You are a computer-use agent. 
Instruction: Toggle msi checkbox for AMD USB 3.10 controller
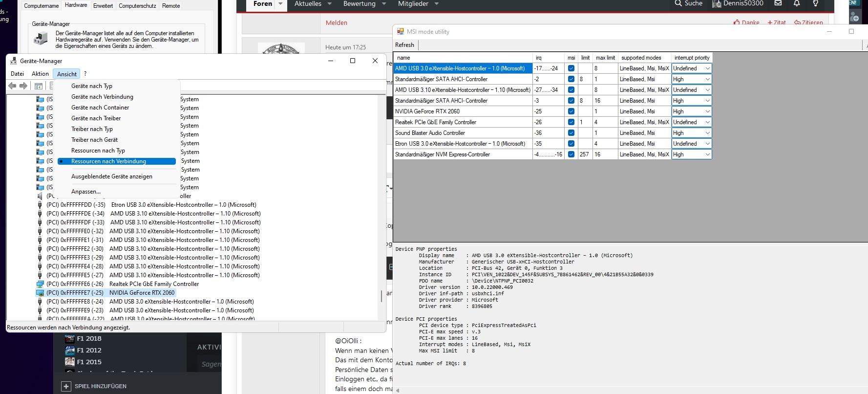(x=571, y=90)
